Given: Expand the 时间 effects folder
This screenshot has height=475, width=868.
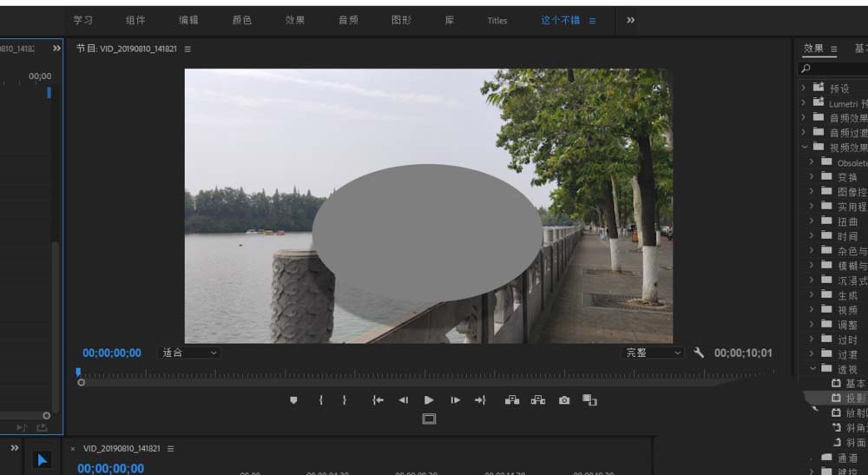Looking at the screenshot, I should click(812, 236).
